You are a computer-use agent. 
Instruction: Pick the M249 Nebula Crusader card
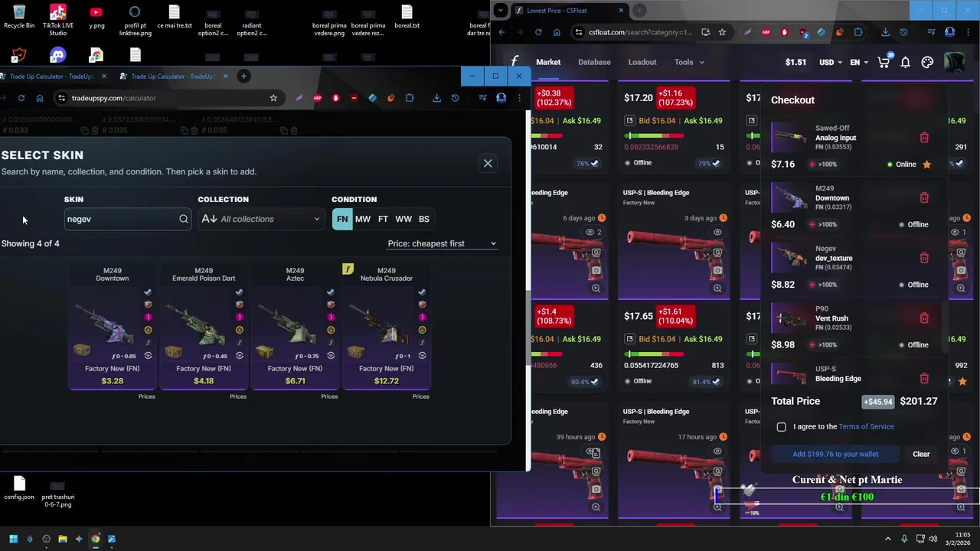pos(387,326)
